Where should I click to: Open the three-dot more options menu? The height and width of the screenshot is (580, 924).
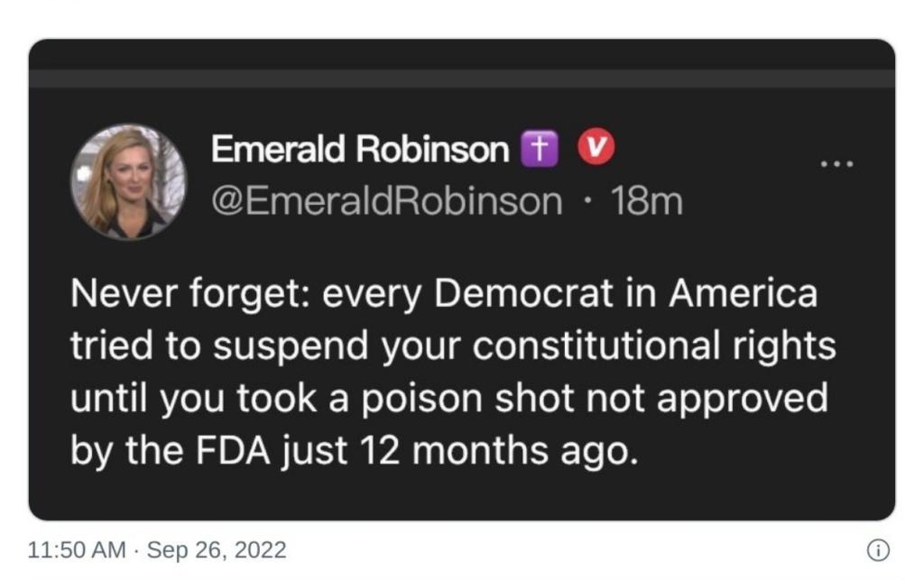pyautogui.click(x=836, y=165)
